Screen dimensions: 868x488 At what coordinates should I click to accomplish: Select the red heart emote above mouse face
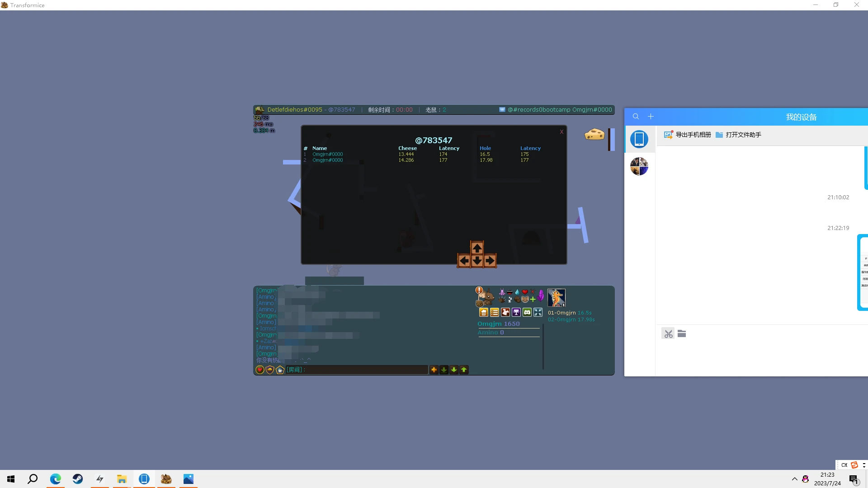tap(525, 292)
